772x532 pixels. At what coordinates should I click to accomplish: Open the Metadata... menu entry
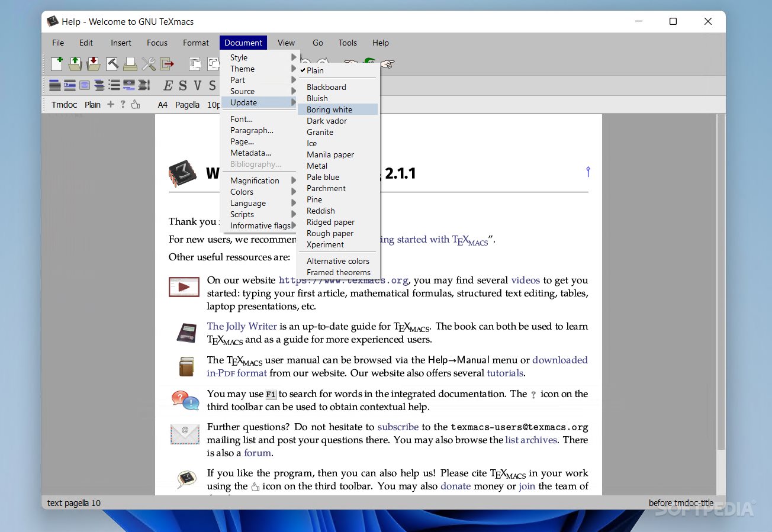coord(259,153)
